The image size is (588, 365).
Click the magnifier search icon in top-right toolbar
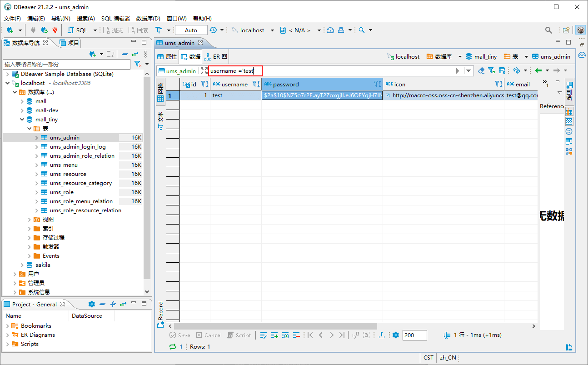[548, 30]
